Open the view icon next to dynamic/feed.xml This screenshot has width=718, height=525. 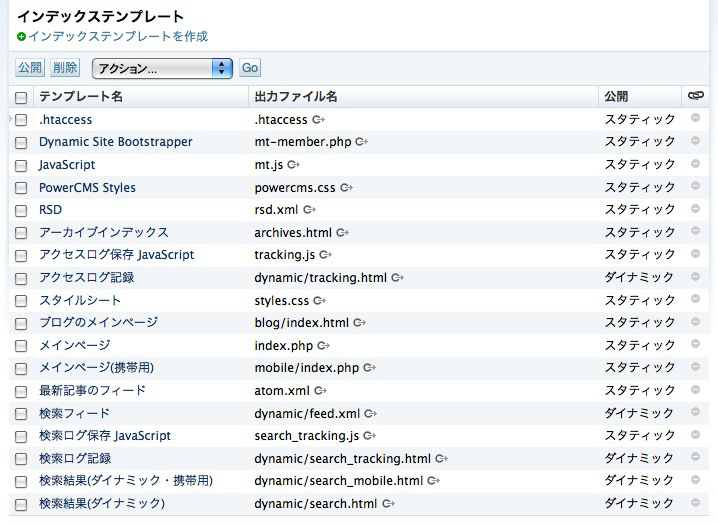(x=370, y=413)
